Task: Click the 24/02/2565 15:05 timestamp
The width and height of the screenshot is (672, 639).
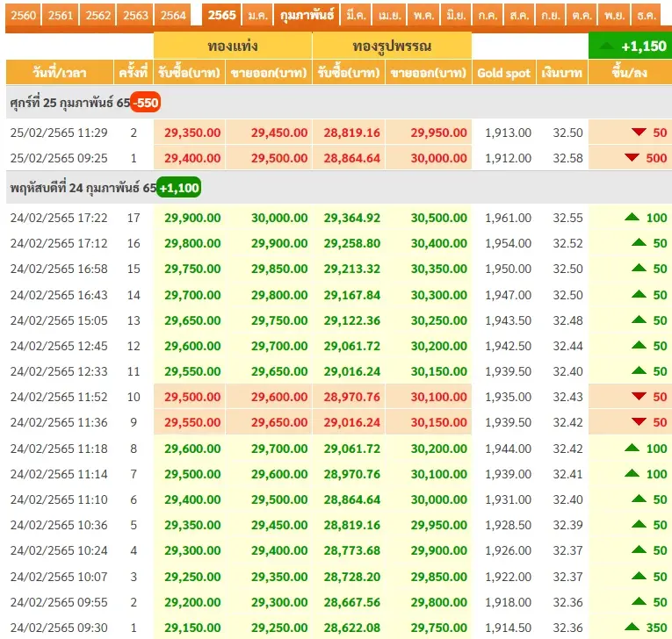Action: click(x=59, y=320)
